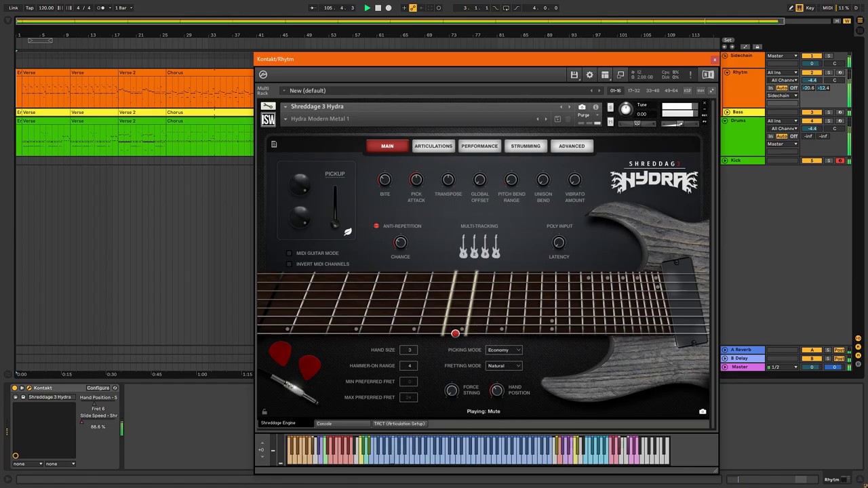
Task: Lock envelopes icon below Set button
Action: (757, 47)
